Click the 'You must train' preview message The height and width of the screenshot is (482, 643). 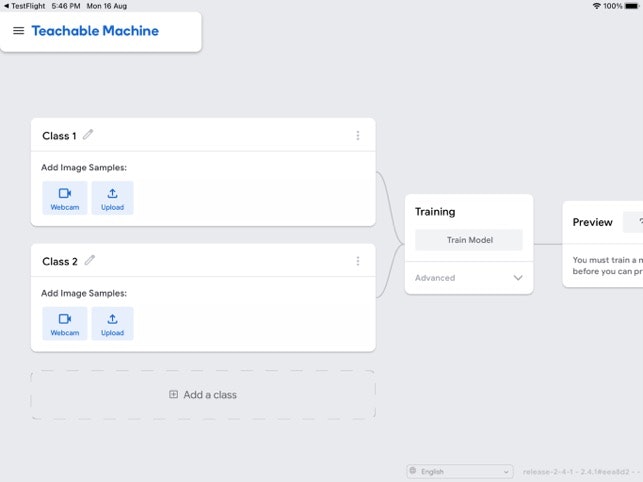point(608,265)
